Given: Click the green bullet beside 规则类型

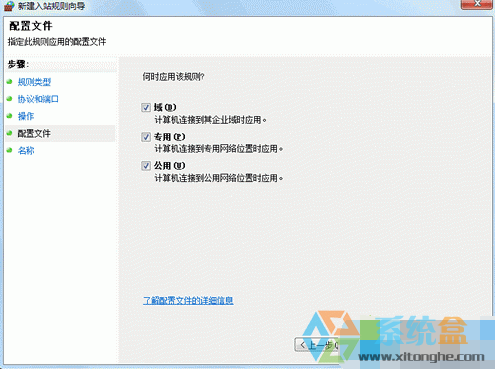Looking at the screenshot, I should tap(9, 81).
